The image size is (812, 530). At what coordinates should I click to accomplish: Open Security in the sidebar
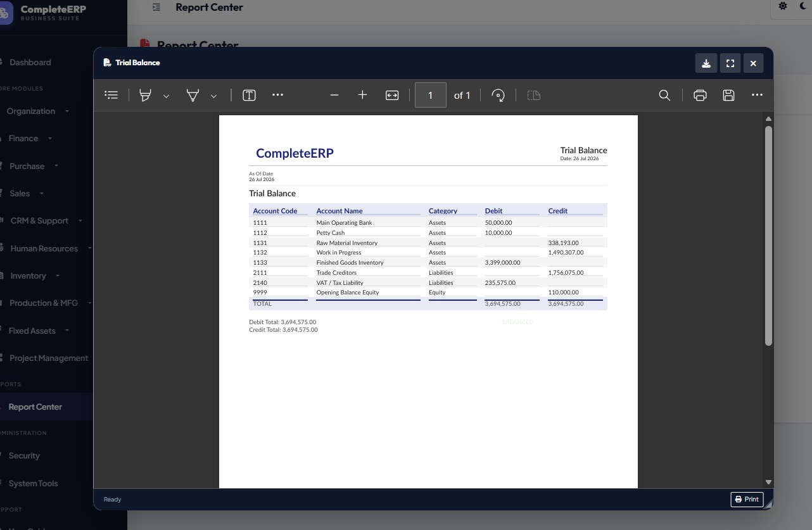click(x=24, y=455)
